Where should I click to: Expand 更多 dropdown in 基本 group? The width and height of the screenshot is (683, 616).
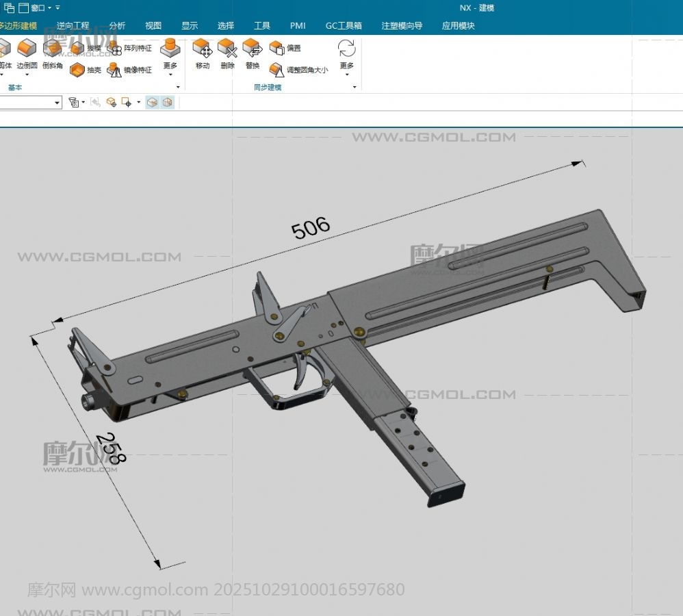[170, 57]
